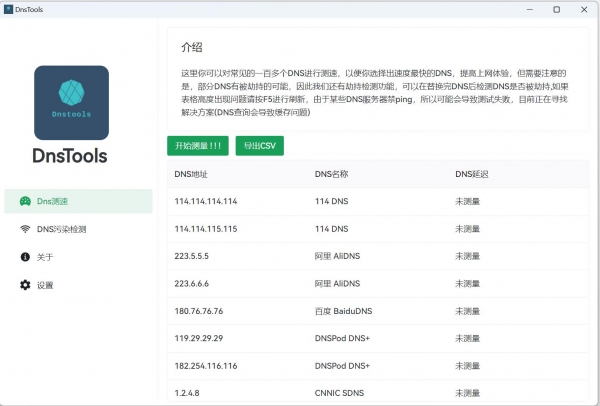Image resolution: width=600 pixels, height=406 pixels.
Task: Click the DnsTools name under the logo
Action: [70, 156]
